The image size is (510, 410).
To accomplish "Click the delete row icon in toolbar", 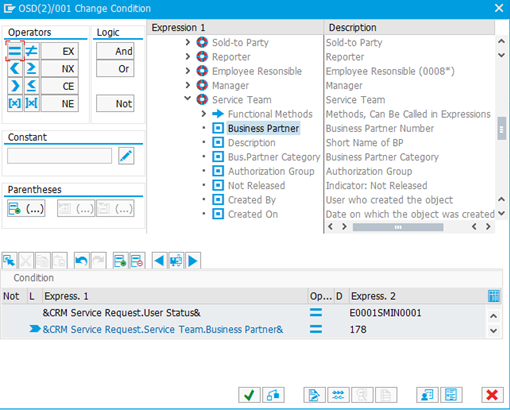I will point(137,261).
